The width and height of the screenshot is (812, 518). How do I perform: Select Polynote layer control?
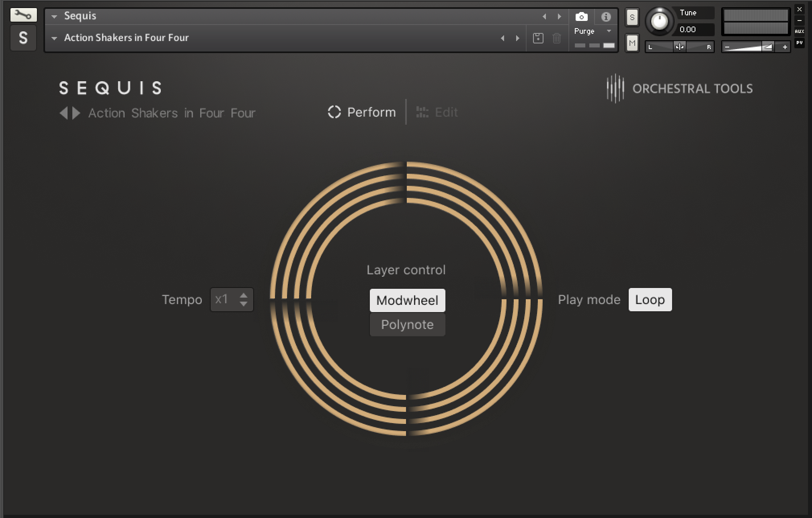[407, 325]
